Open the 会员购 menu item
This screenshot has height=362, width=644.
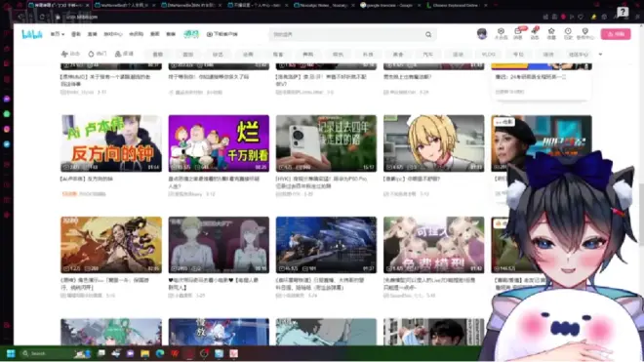click(x=136, y=34)
